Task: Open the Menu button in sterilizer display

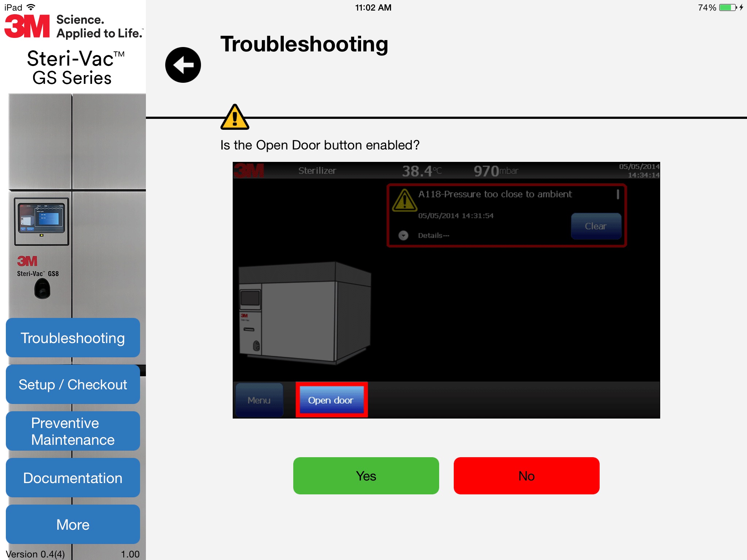Action: 259,400
